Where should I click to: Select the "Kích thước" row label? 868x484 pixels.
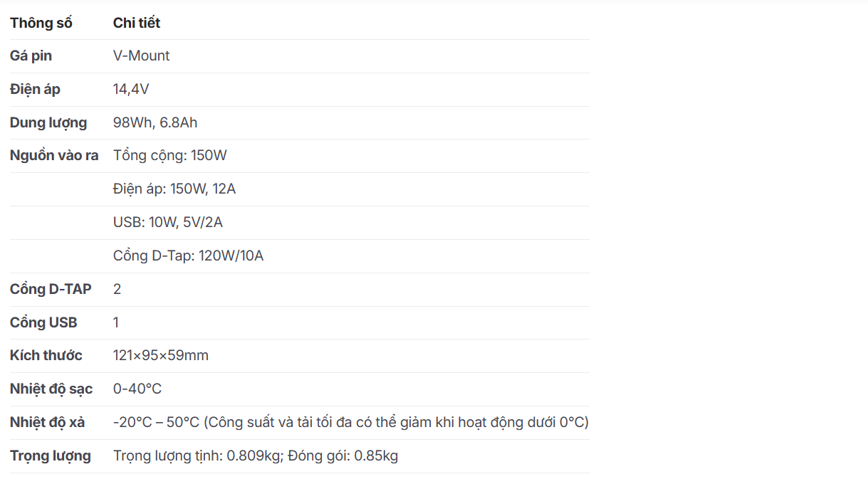(x=46, y=355)
